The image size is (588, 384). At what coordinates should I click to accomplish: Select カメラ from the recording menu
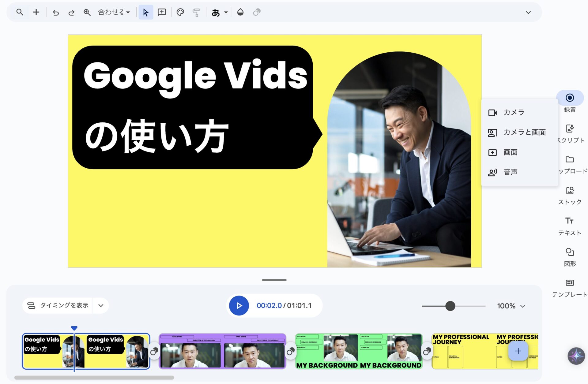pyautogui.click(x=513, y=112)
